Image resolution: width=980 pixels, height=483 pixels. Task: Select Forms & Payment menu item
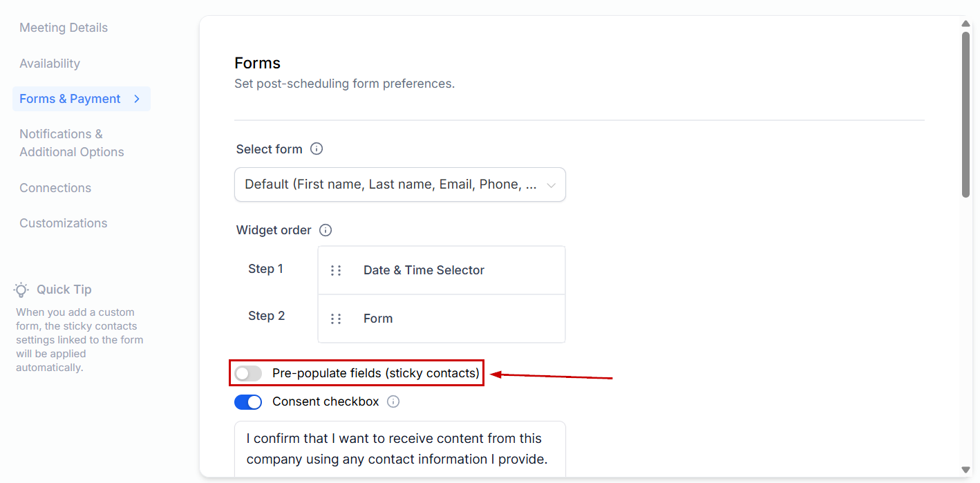[x=70, y=99]
